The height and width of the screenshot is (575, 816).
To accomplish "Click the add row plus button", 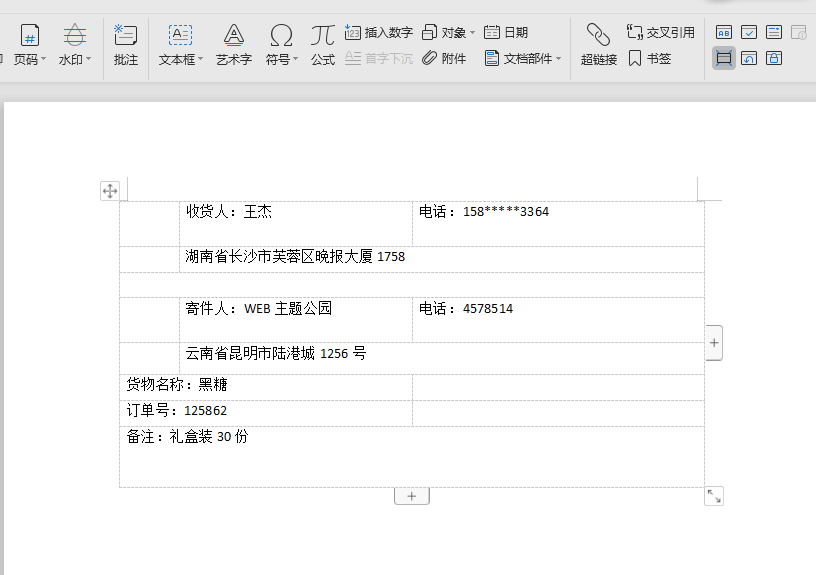I will pos(412,496).
